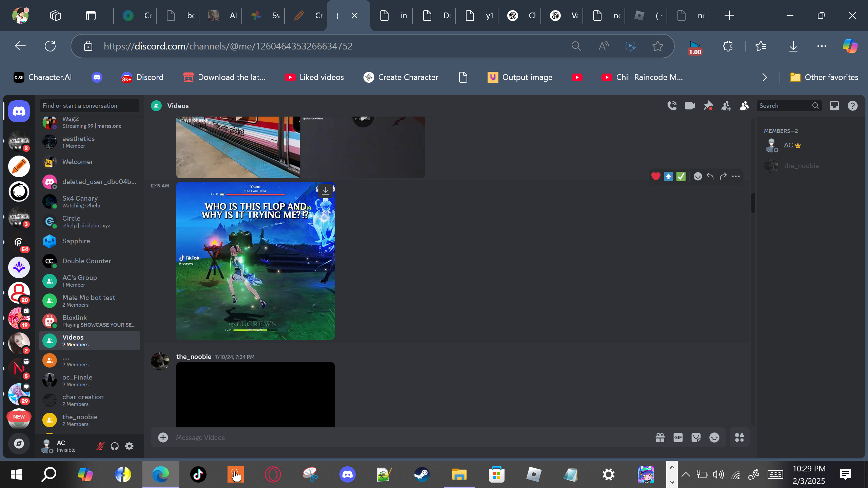
Task: Open the Bloxlink direct message
Action: [89, 321]
